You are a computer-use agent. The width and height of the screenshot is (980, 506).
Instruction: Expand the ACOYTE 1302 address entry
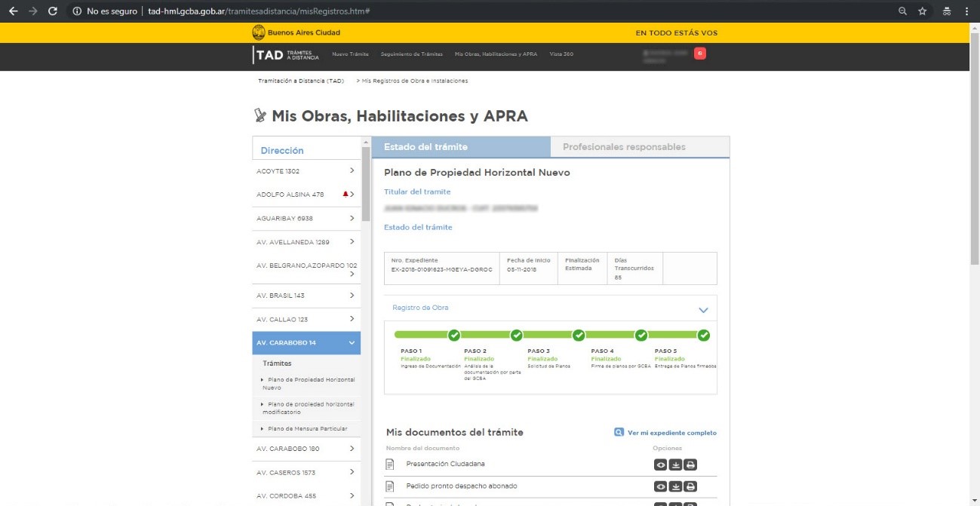pyautogui.click(x=352, y=171)
